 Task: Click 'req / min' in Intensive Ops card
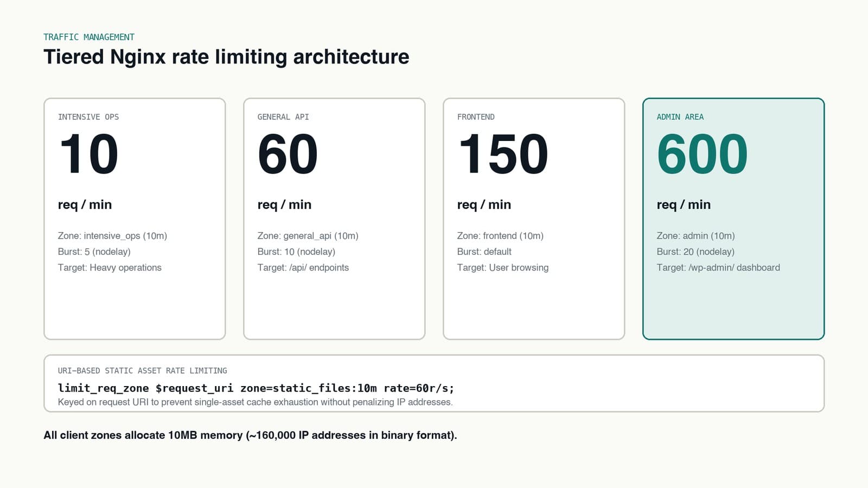pos(85,204)
